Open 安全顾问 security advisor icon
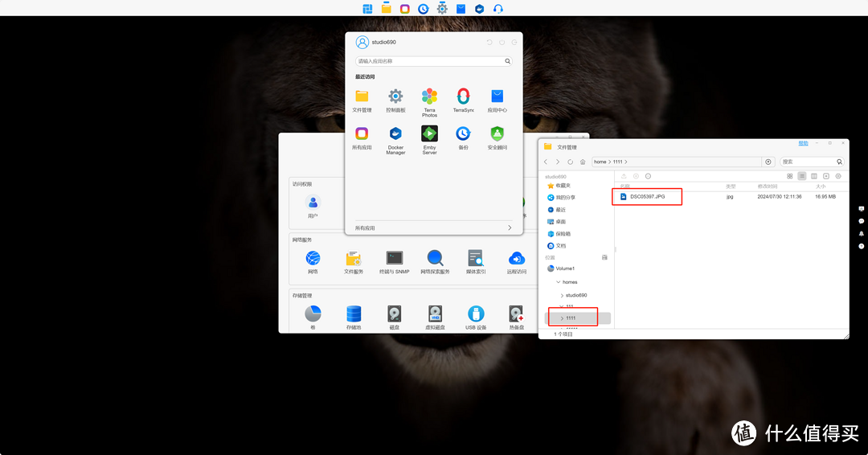This screenshot has width=868, height=455. (497, 134)
